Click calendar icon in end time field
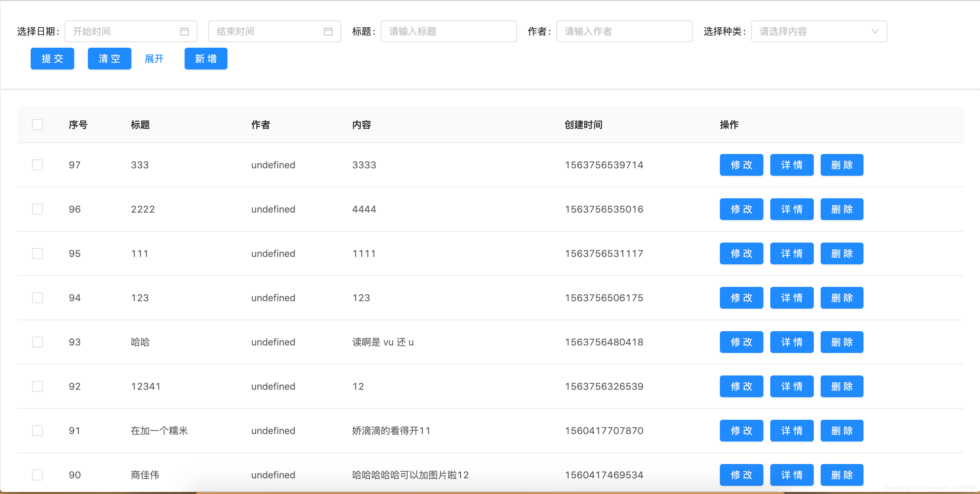 328,31
